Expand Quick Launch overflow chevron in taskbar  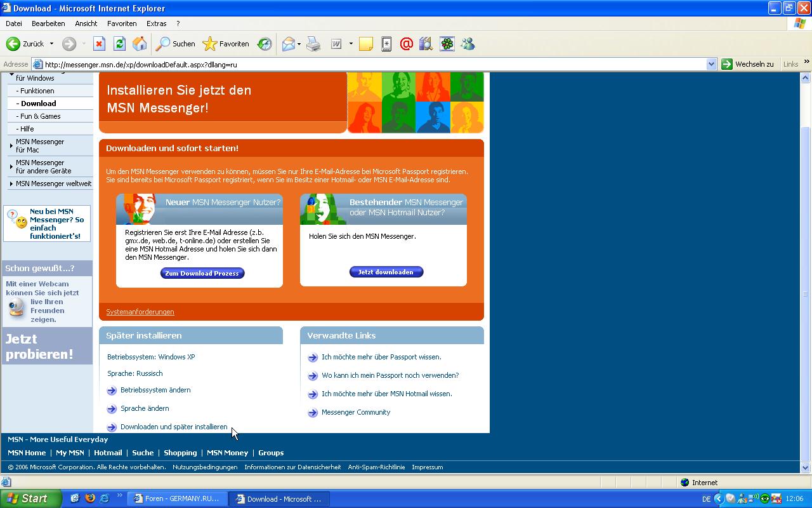pyautogui.click(x=120, y=496)
